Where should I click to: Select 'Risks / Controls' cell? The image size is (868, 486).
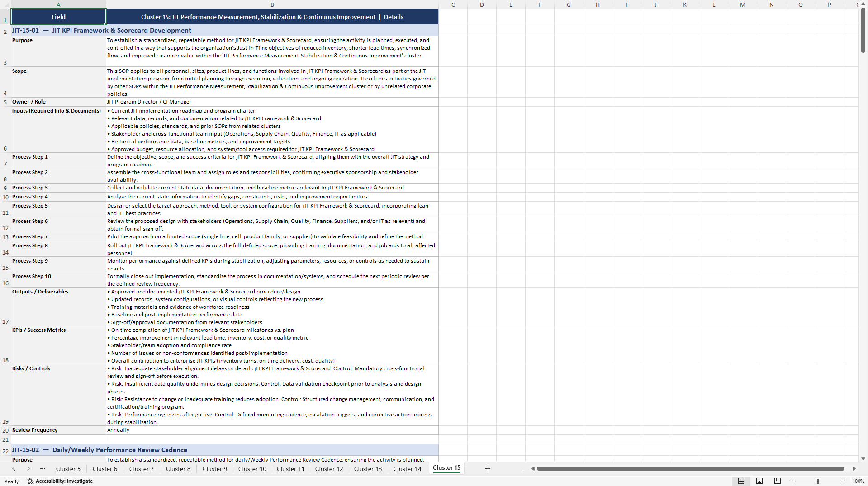58,395
